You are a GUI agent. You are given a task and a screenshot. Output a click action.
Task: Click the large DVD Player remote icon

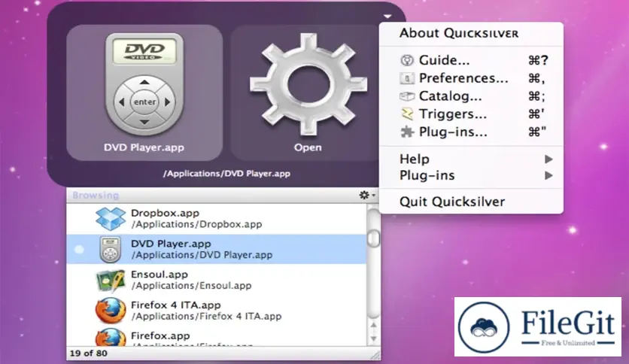(x=144, y=84)
